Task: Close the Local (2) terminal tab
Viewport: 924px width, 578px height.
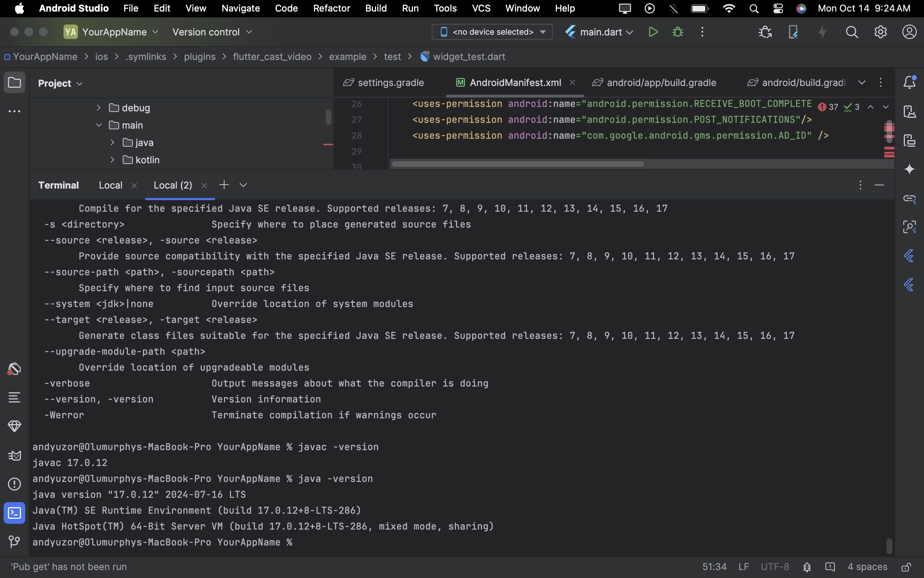Action: 204,186
